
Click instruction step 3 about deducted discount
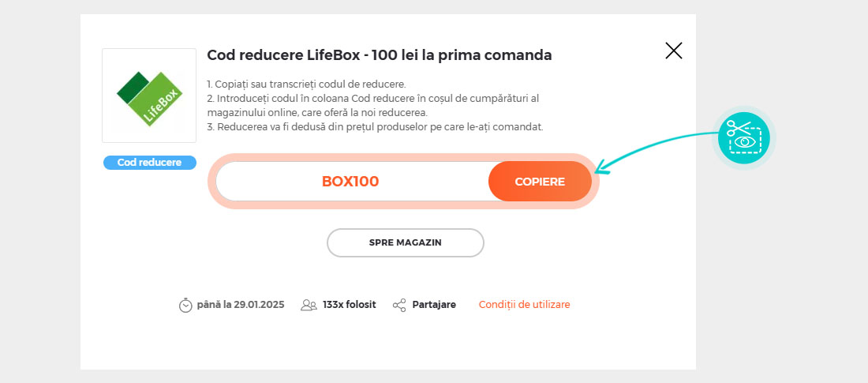tap(376, 127)
